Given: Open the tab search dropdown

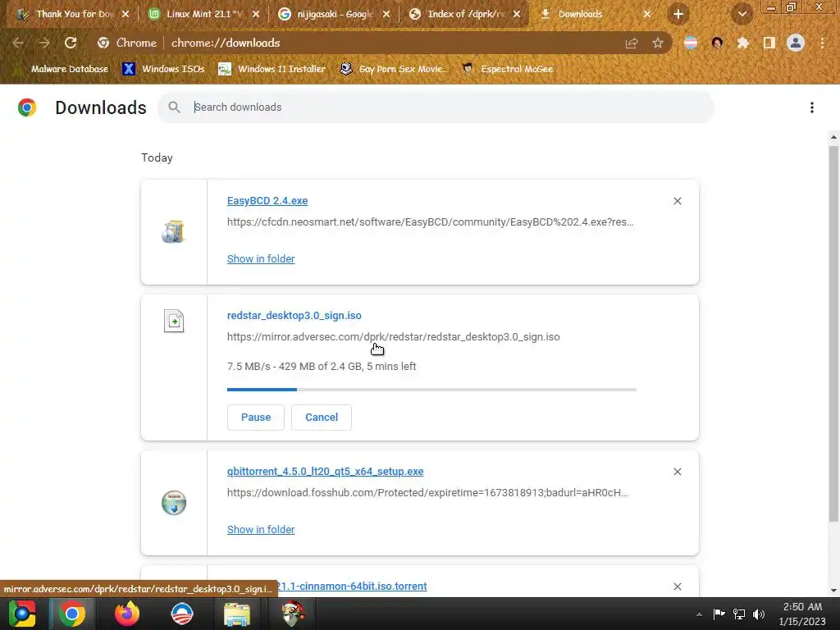Looking at the screenshot, I should tap(742, 15).
